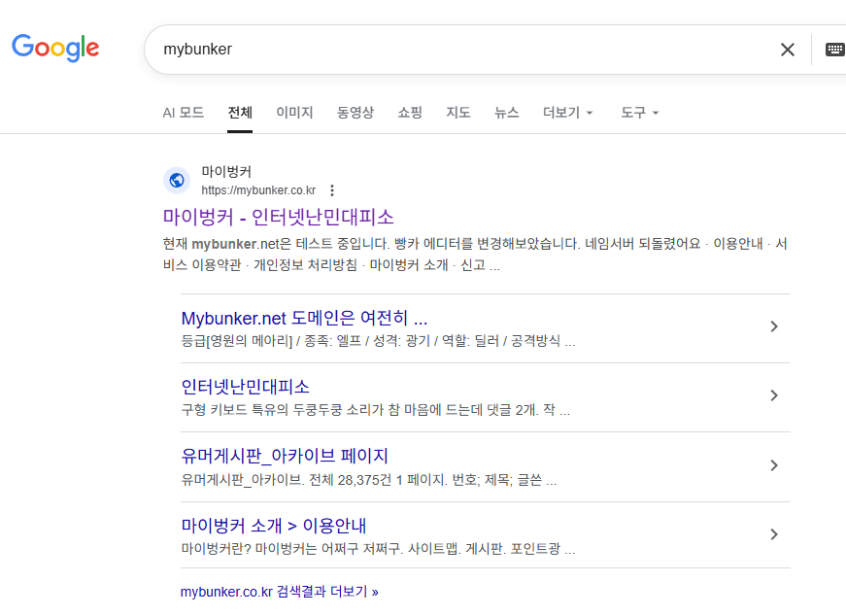Click chevron beside 마이벙커 소개 > 이용안내
846x616 pixels.
pos(773,534)
